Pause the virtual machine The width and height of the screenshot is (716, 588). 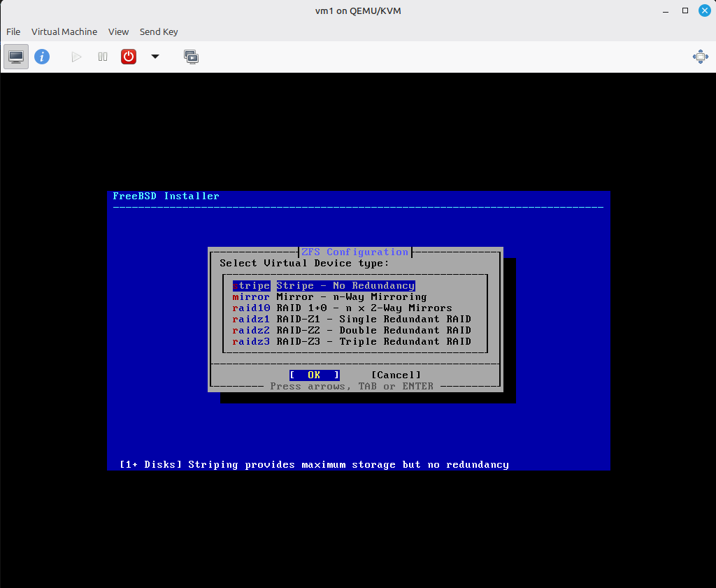[x=103, y=57]
